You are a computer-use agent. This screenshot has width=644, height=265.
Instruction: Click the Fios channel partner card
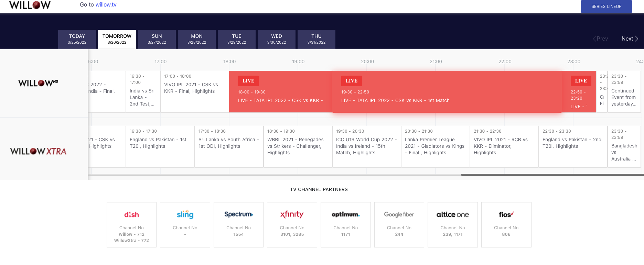point(506,225)
